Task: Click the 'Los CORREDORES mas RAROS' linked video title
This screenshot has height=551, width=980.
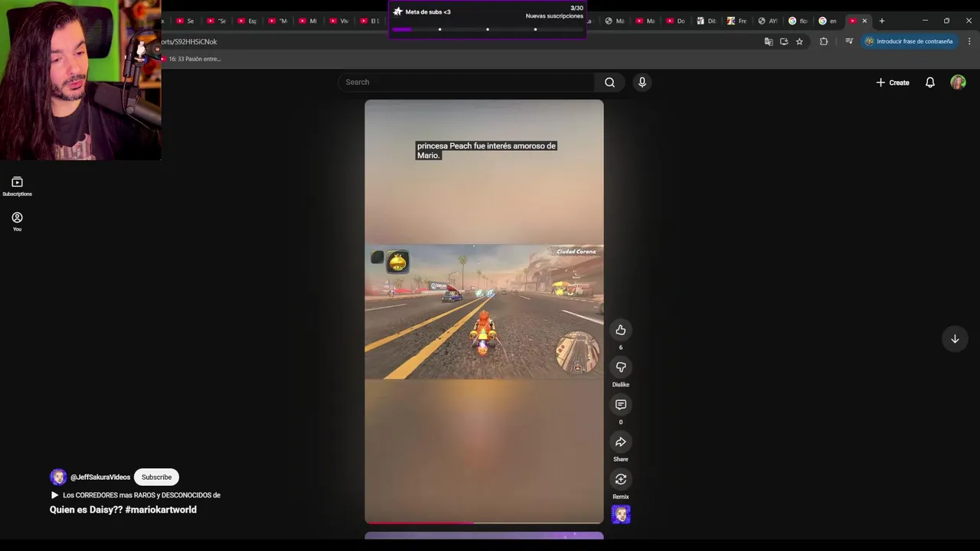Action: (x=142, y=495)
